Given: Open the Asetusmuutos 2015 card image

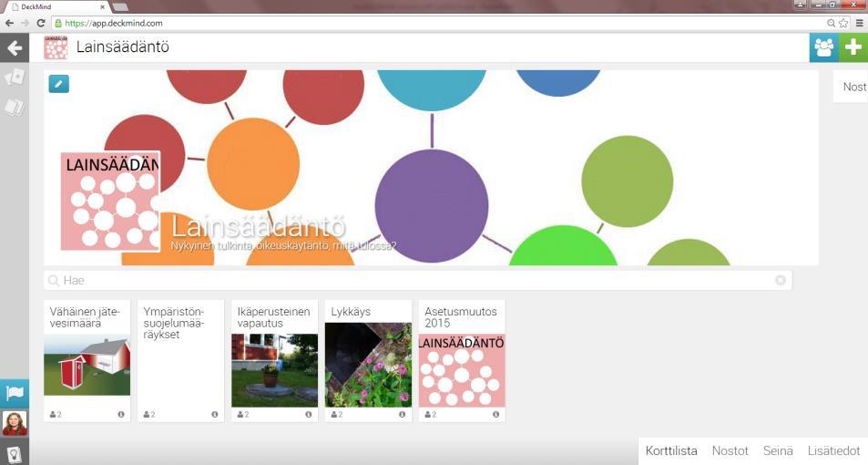Looking at the screenshot, I should pyautogui.click(x=462, y=370).
